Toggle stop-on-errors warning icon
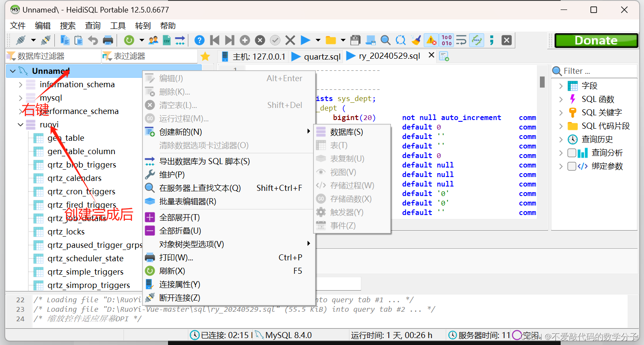This screenshot has height=345, width=644. click(431, 40)
